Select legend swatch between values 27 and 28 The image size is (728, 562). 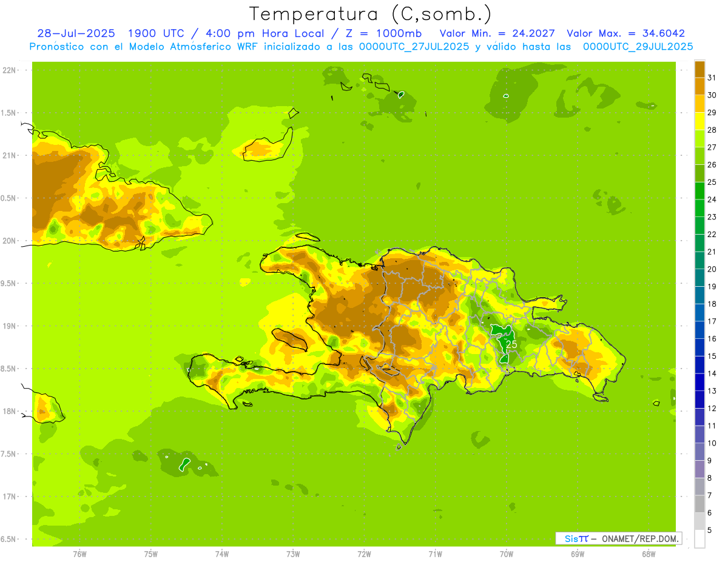coord(699,138)
